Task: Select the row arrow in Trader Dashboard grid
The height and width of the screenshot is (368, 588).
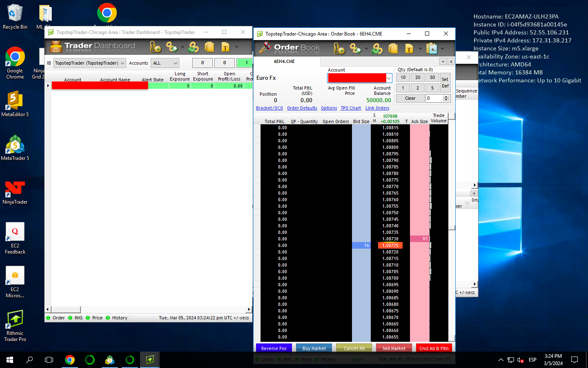Action: 48,86
